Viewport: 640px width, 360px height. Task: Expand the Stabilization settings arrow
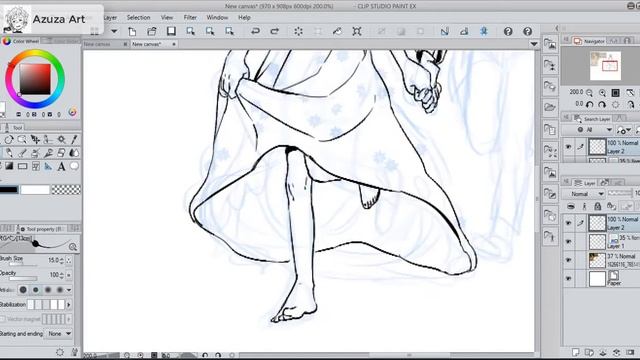pyautogui.click(x=69, y=304)
